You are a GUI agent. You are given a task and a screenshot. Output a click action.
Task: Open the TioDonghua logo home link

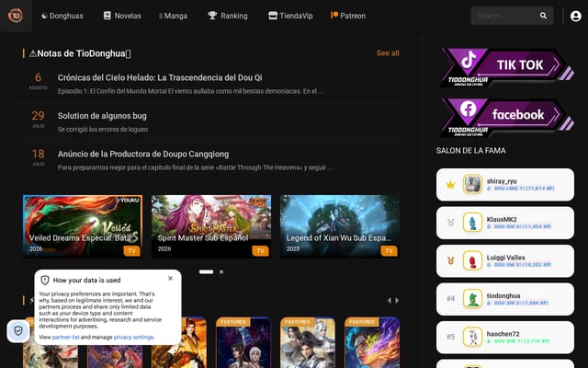click(16, 16)
